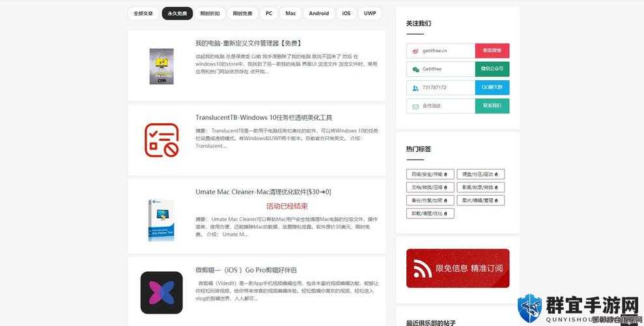
Task: Switch to the 限时免费 tab
Action: click(x=242, y=13)
